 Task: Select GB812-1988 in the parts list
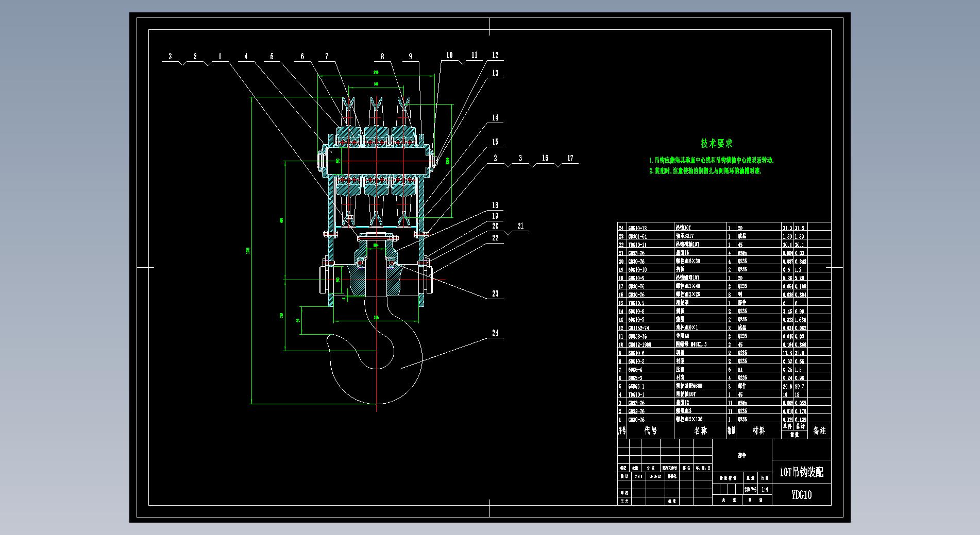[640, 344]
